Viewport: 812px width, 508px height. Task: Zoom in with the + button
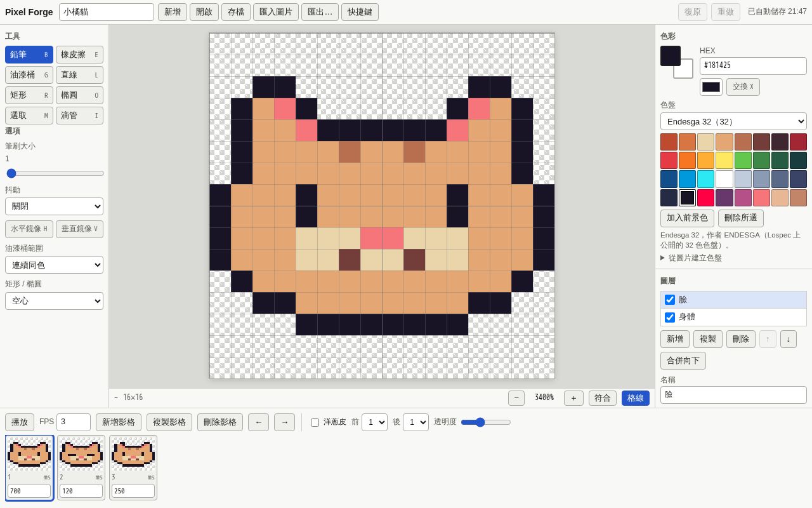click(573, 398)
